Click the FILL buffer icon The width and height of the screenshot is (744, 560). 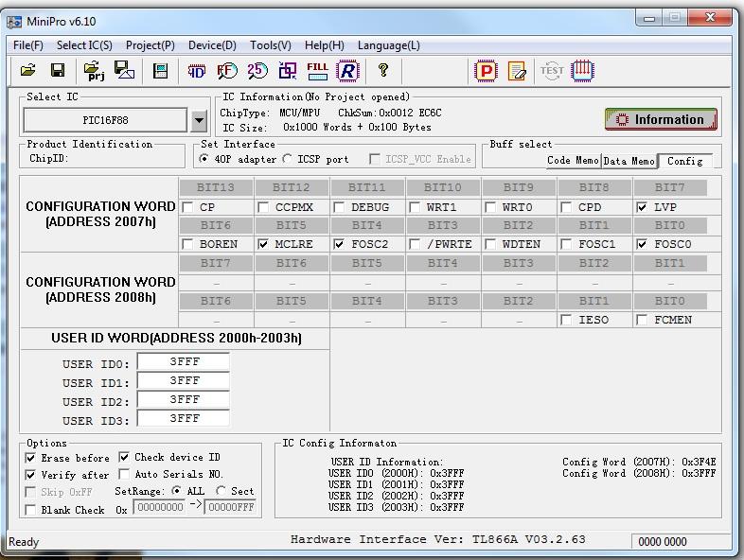317,71
